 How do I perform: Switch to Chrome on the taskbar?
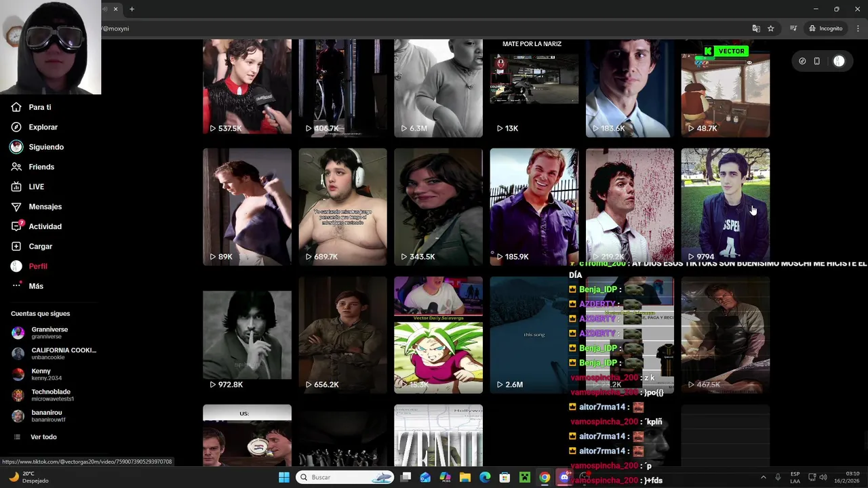[x=545, y=477]
